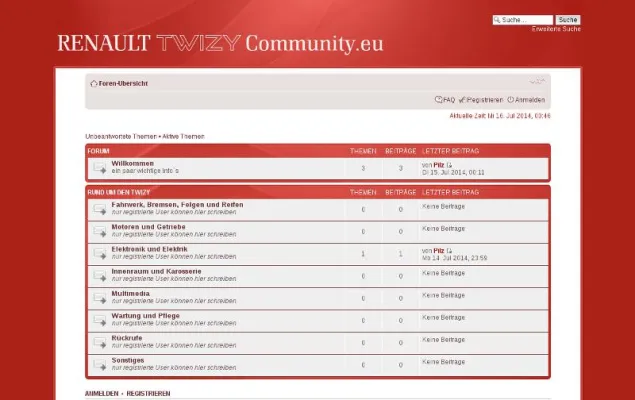This screenshot has height=400, width=635.
Task: Click the RUND UM DEN TWIZY category header
Action: click(119, 192)
